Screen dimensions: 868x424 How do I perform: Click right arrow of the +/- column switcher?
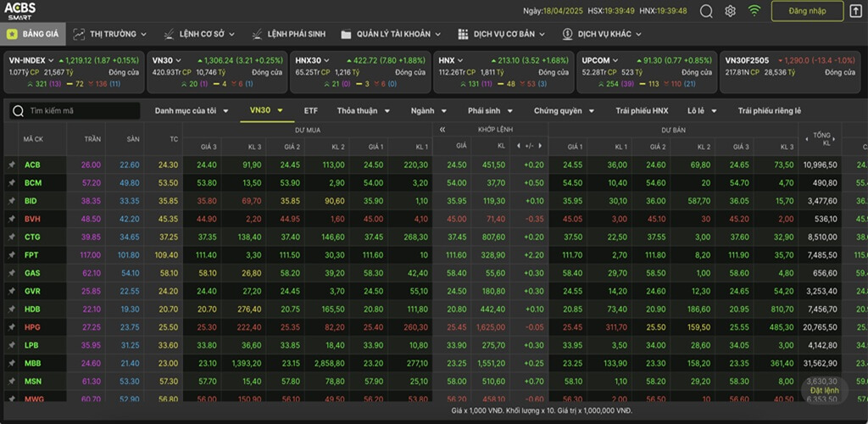pos(540,146)
